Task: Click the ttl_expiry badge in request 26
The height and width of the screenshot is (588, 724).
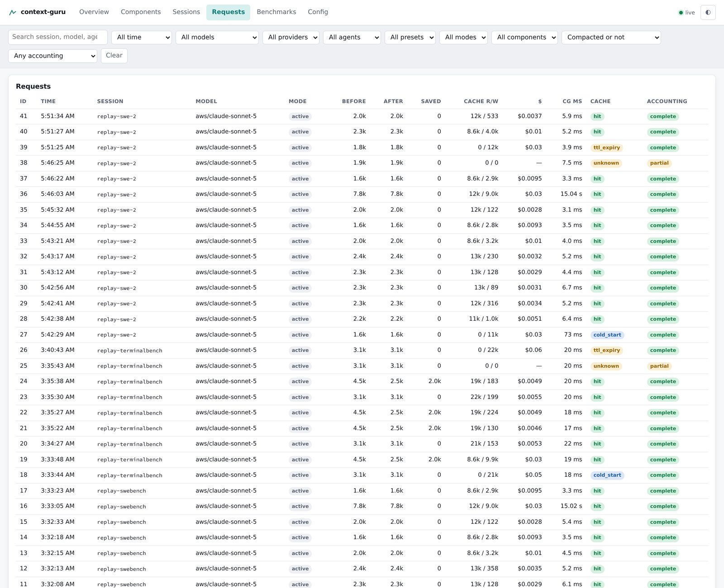Action: point(607,351)
